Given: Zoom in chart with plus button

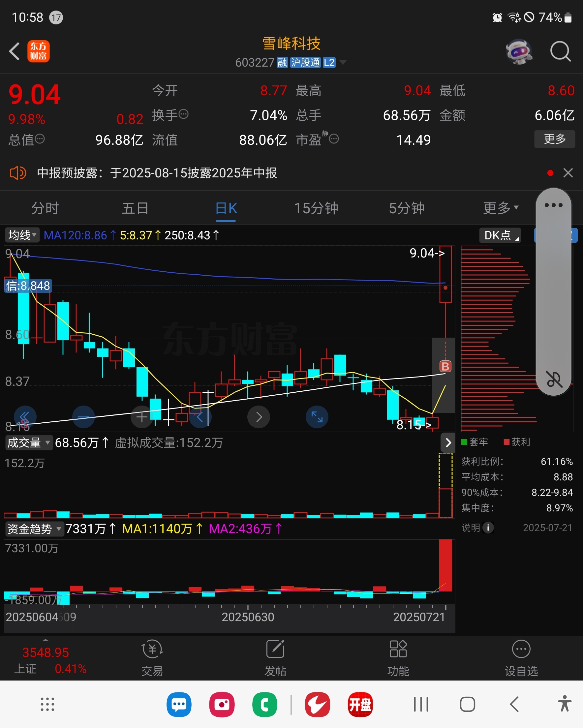Looking at the screenshot, I should point(142,417).
